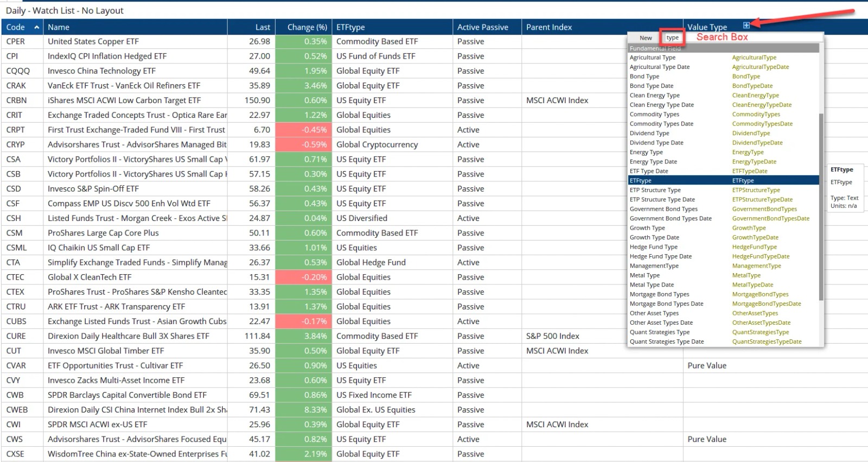Click the CSD last price 58.26
Image resolution: width=868 pixels, height=462 pixels.
tap(251, 189)
